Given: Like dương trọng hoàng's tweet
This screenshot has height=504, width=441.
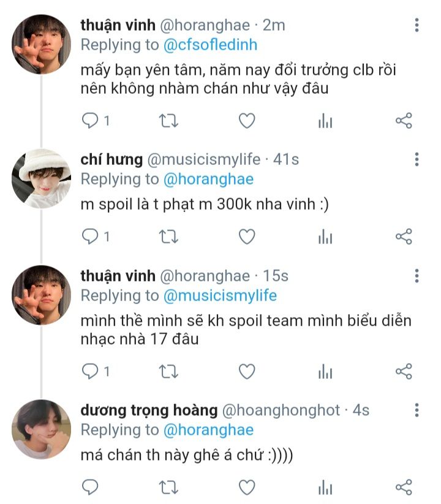Looking at the screenshot, I should coord(246,487).
